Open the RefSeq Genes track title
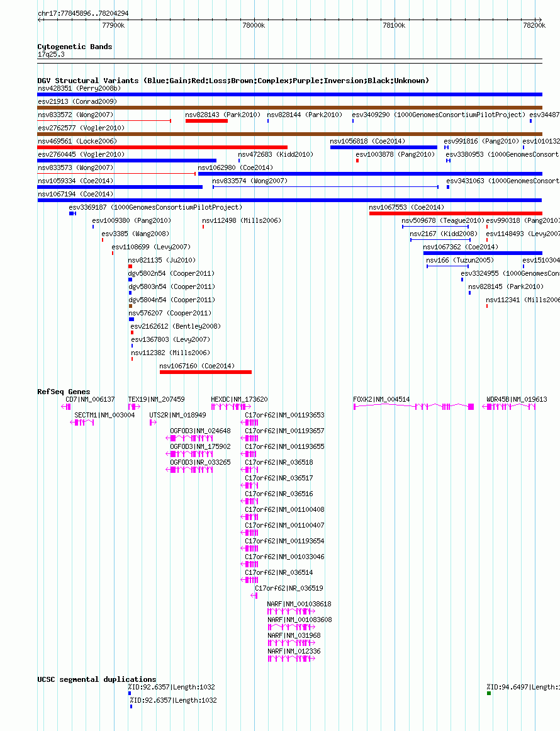 pos(64,392)
